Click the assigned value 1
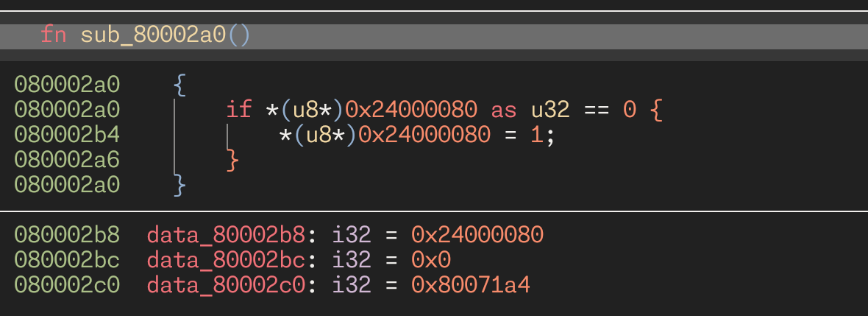Screen dimensions: 868x316 tap(537, 135)
